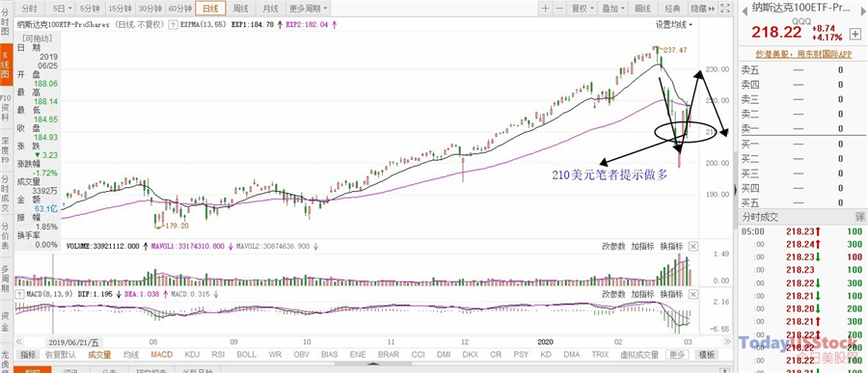Zoom out the chart with the minus button
868x373 pixels.
559,9
